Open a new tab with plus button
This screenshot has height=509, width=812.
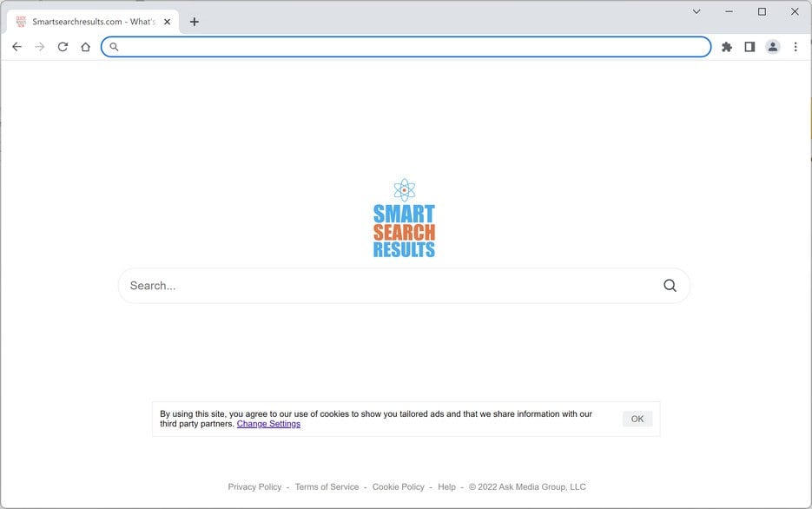(195, 22)
